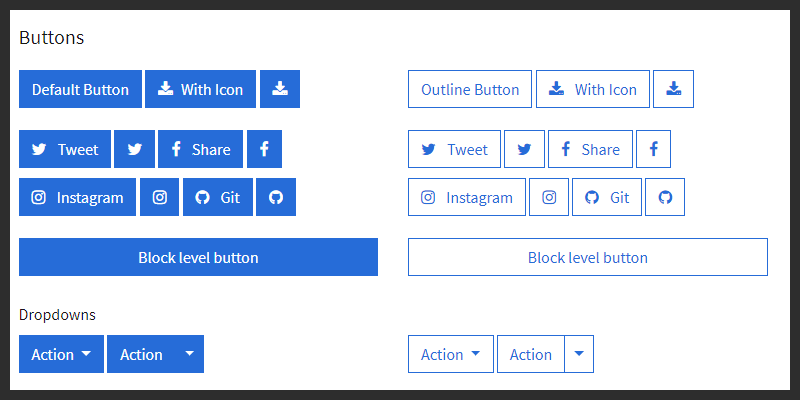Click the solid download icon-only button

[x=280, y=89]
